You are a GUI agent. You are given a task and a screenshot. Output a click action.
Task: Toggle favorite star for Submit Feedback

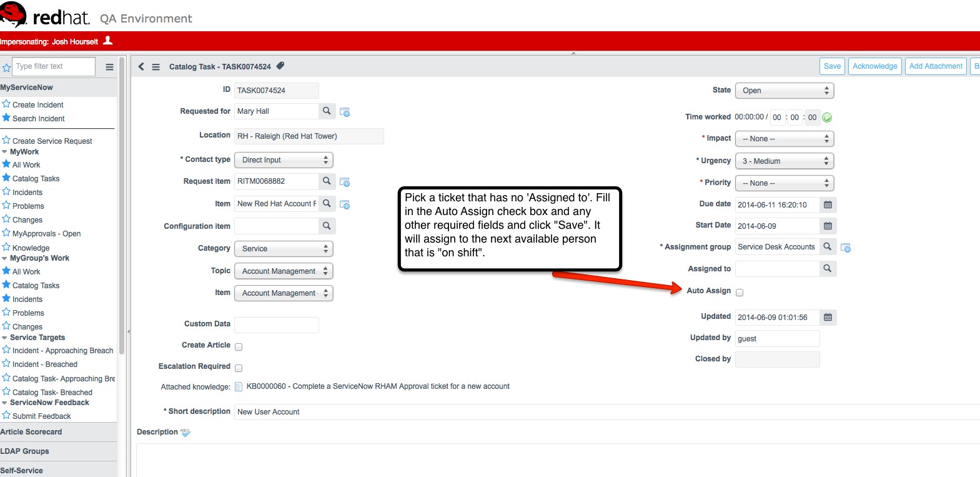6,415
